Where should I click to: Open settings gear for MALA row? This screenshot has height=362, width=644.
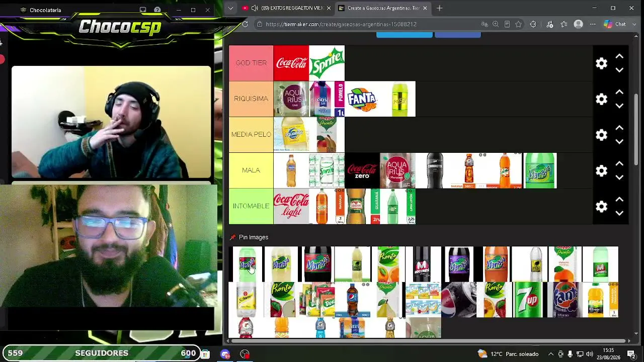point(601,171)
